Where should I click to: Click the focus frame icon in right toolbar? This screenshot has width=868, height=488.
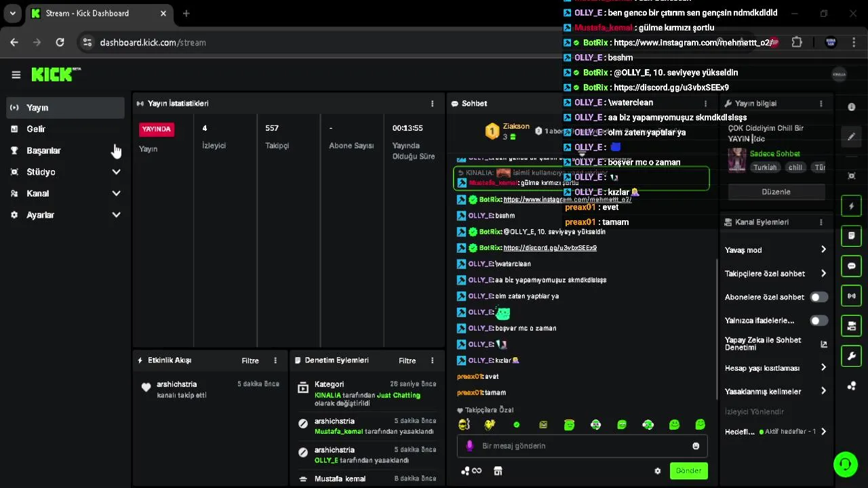coord(852,176)
